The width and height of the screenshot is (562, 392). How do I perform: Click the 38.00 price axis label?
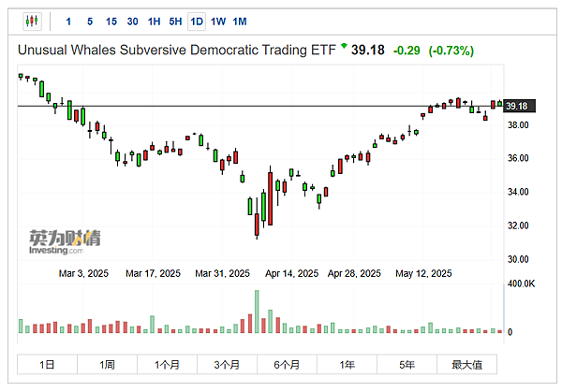coord(518,125)
